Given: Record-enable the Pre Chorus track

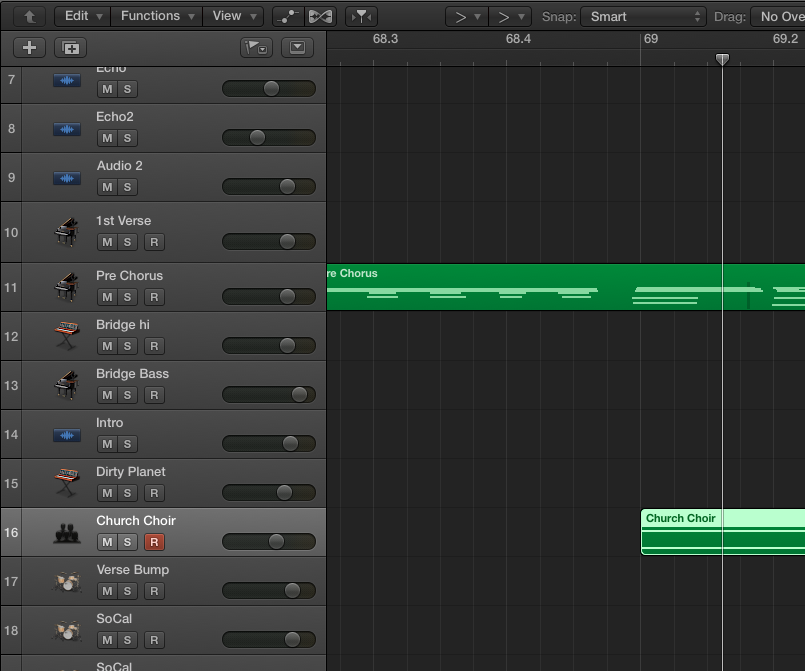Looking at the screenshot, I should 154,297.
